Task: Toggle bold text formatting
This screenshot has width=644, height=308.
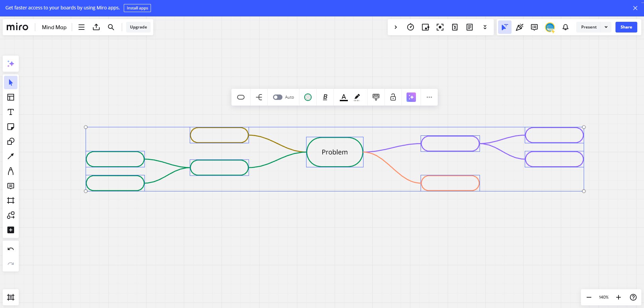Action: point(325,97)
